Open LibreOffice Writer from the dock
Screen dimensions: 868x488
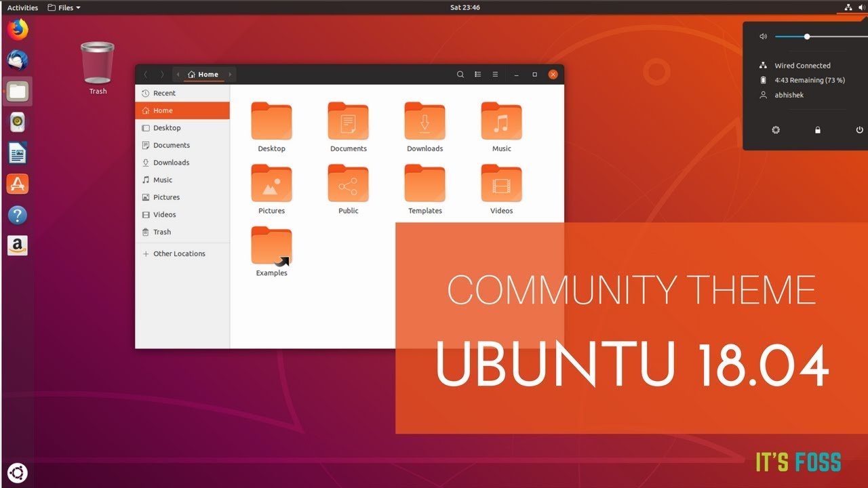tap(17, 152)
